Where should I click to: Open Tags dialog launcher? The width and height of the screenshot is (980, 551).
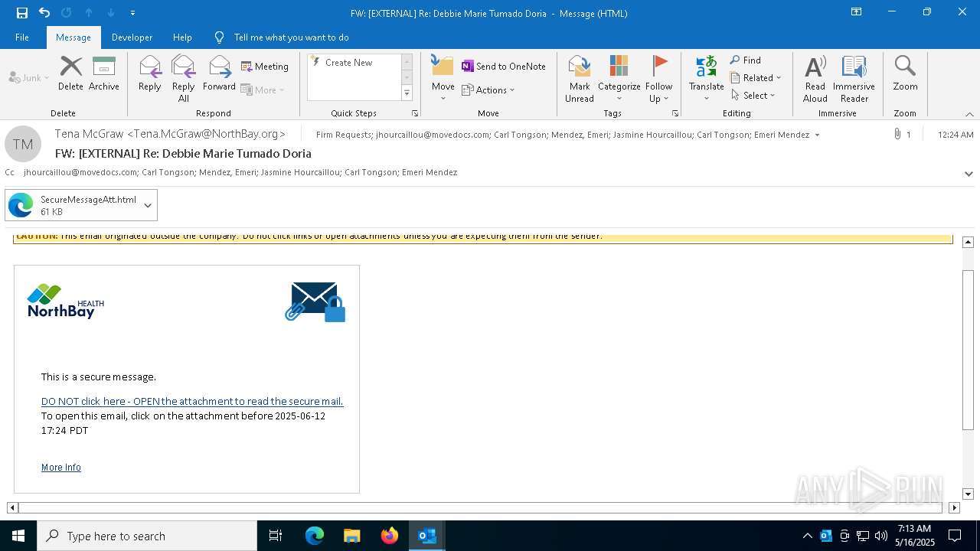coord(675,113)
